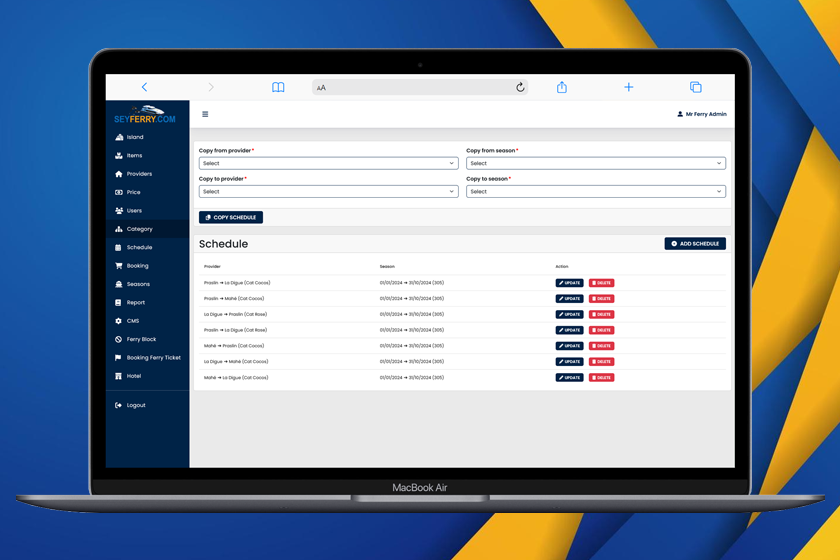Click the Safari share icon
This screenshot has height=560, width=840.
click(x=562, y=87)
